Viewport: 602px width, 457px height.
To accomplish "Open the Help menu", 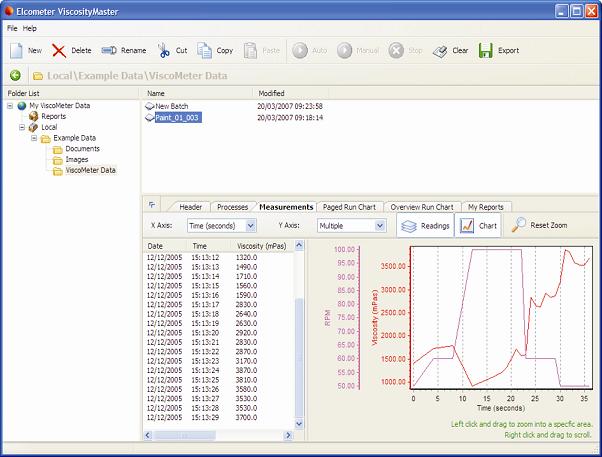I will (x=30, y=28).
